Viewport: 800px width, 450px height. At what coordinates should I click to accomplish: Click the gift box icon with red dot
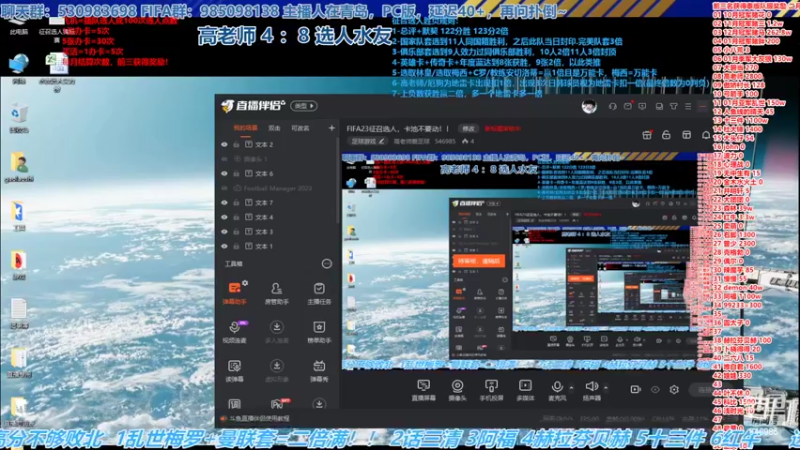tap(646, 135)
